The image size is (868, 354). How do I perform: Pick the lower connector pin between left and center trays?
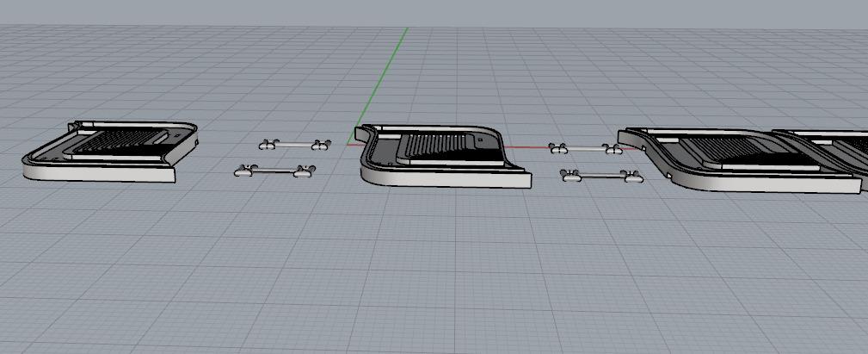(x=275, y=171)
